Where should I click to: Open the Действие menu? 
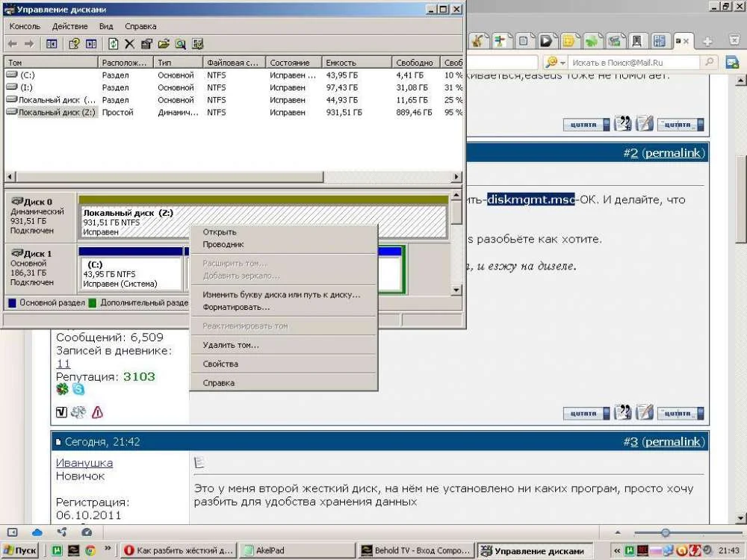[x=70, y=26]
